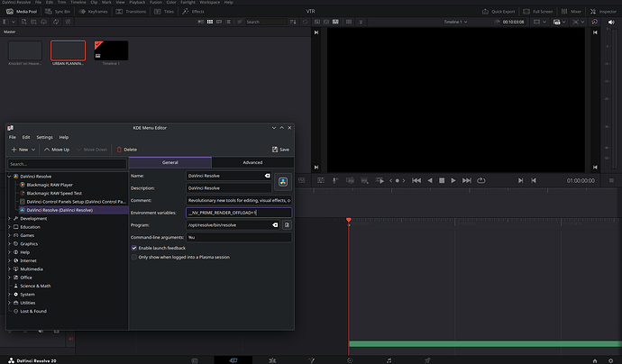Switch media pool to list view

[228, 22]
